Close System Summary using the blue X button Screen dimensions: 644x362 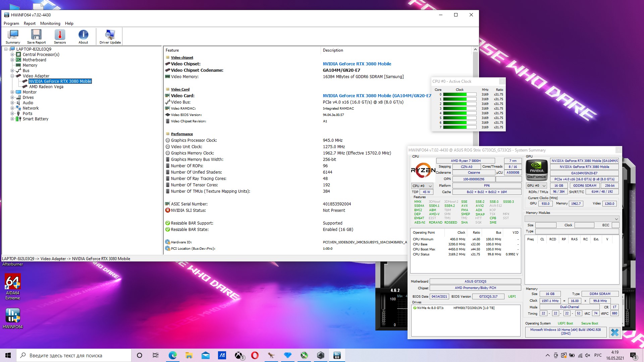(614, 332)
